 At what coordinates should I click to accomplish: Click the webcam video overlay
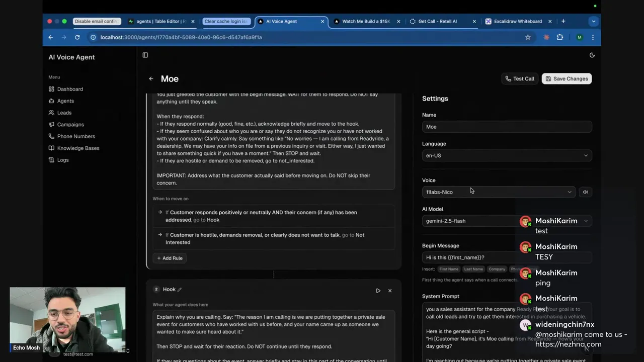[67, 320]
